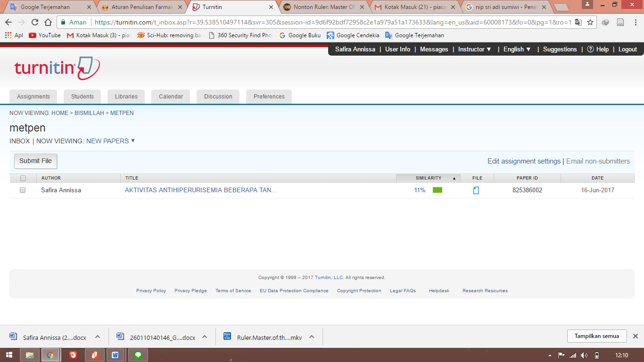Switch to the Assignments tab
Viewport: 644px width, 362px height.
(x=33, y=97)
